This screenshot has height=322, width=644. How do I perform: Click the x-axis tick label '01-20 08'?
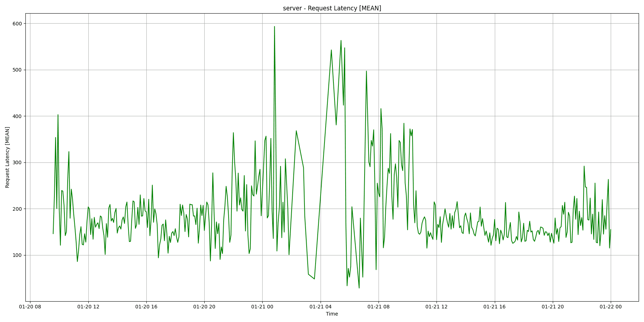coord(30,307)
